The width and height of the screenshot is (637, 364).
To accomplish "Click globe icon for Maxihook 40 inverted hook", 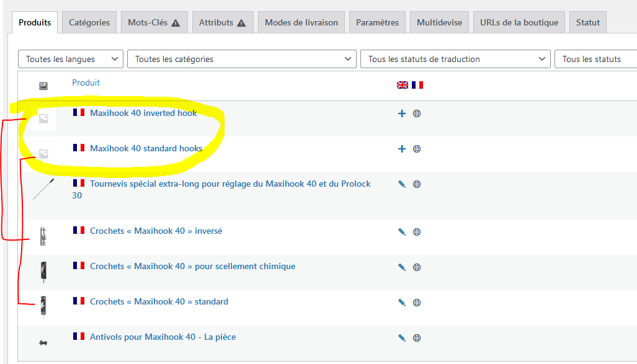I will pyautogui.click(x=417, y=113).
